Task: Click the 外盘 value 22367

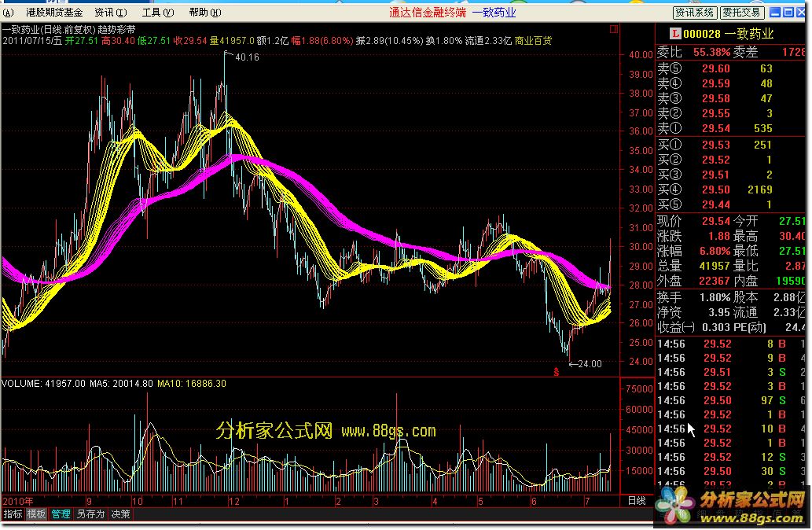Action: pyautogui.click(x=714, y=282)
